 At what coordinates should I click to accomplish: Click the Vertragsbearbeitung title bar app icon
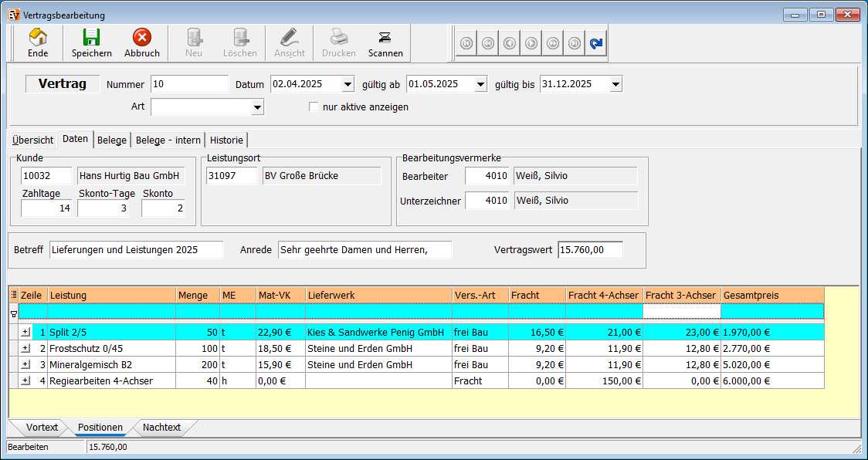click(13, 15)
